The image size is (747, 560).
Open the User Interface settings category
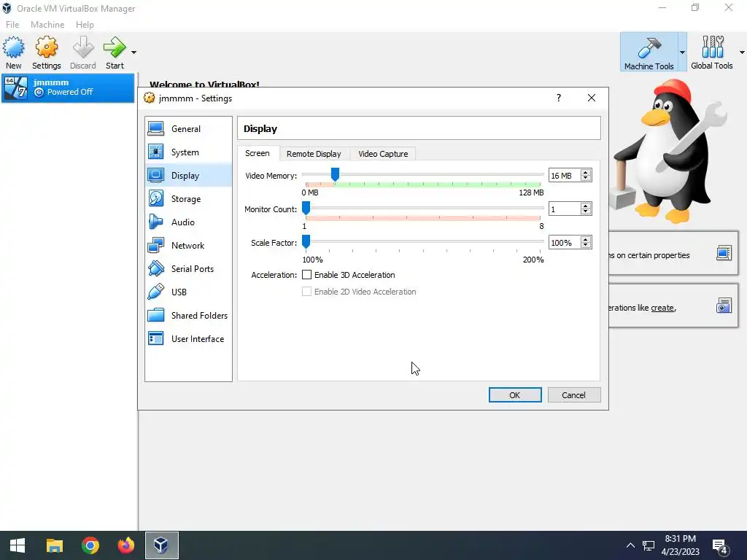click(x=189, y=338)
